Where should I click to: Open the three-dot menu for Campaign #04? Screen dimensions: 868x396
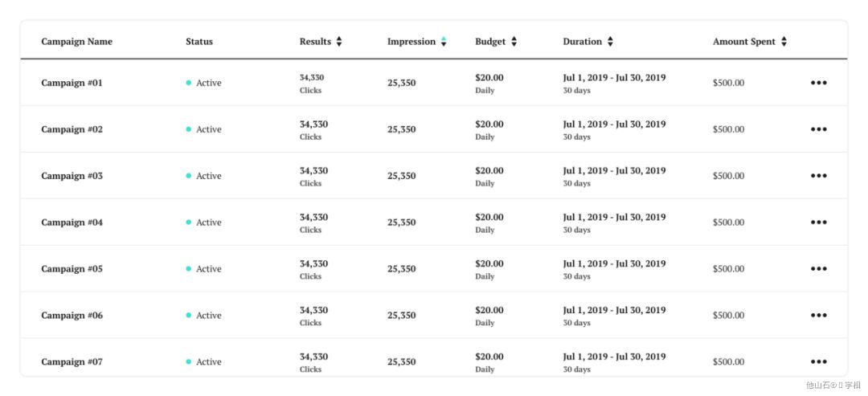pos(819,222)
